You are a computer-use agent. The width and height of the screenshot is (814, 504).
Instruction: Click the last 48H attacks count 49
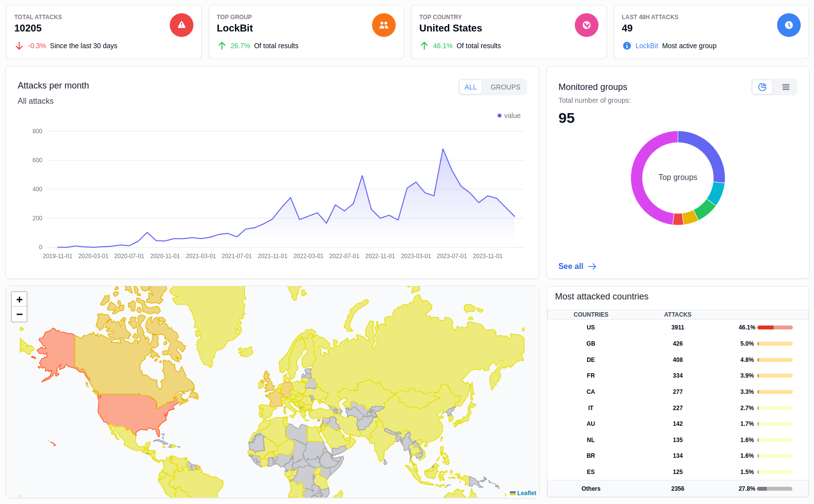coord(627,28)
